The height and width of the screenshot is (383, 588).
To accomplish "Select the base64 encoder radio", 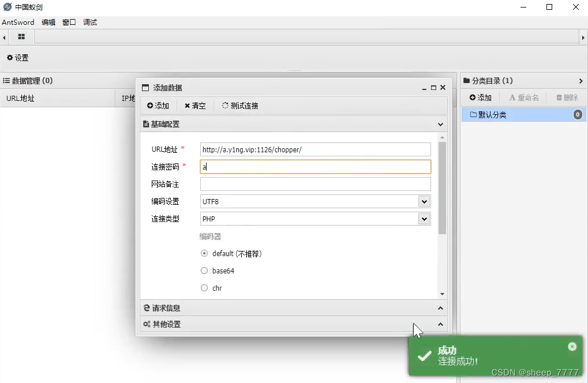I will tap(204, 271).
